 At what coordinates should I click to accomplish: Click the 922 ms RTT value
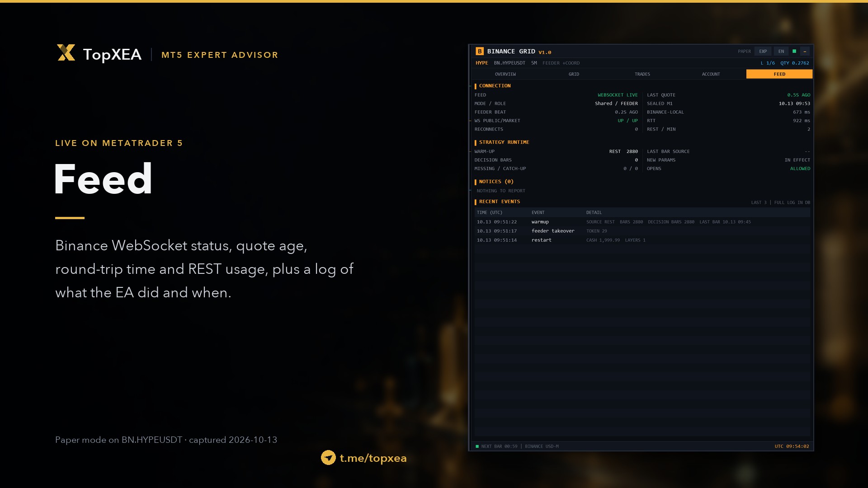point(802,121)
